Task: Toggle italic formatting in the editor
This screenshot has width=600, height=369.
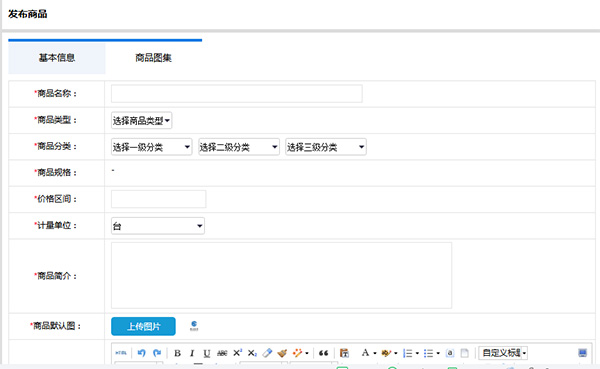Action: coord(192,353)
